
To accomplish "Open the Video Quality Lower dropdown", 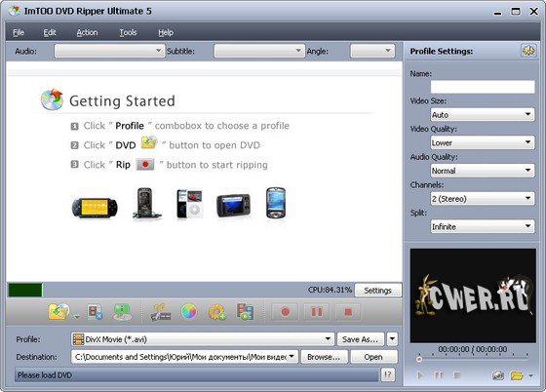I will pyautogui.click(x=483, y=142).
